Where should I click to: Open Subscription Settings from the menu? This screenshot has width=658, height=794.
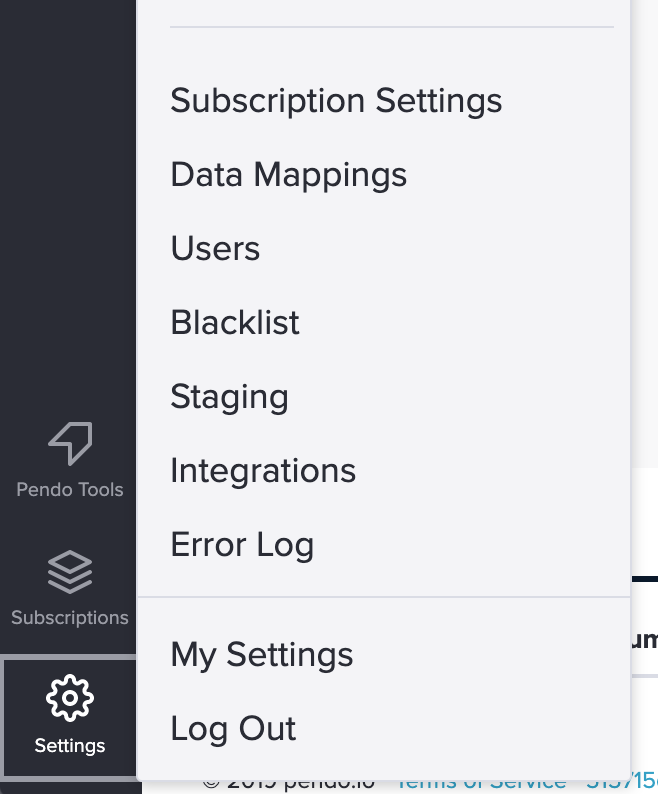tap(336, 101)
